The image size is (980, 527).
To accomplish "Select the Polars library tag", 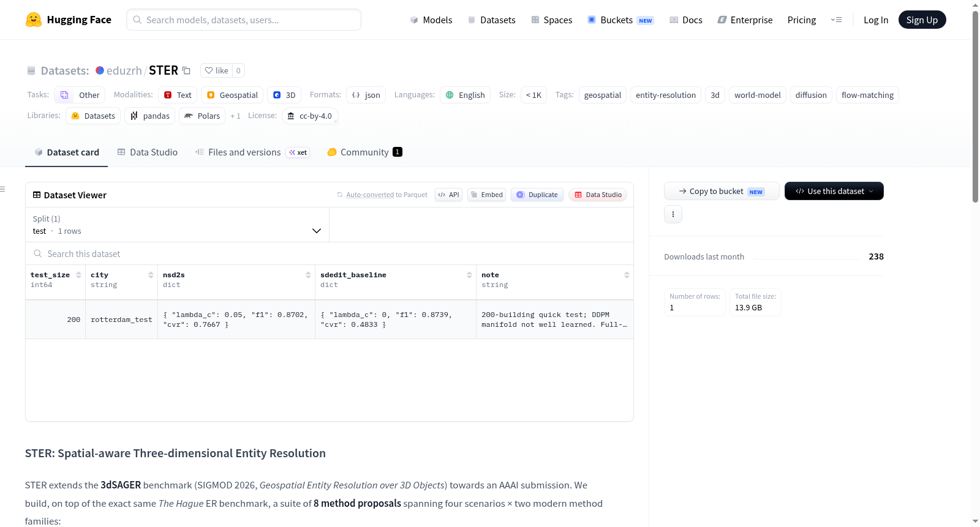I will click(202, 116).
